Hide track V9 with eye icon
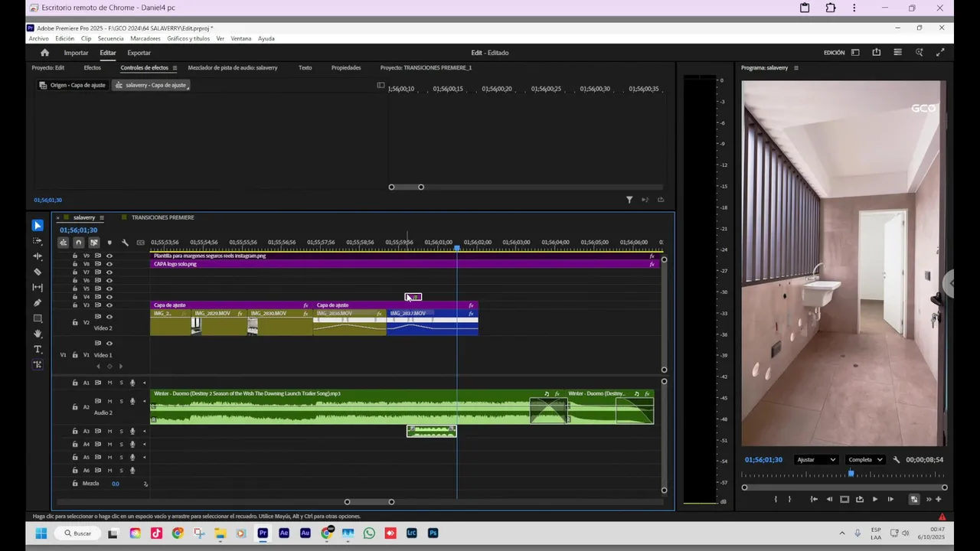Viewport: 980px width, 551px height. (109, 256)
